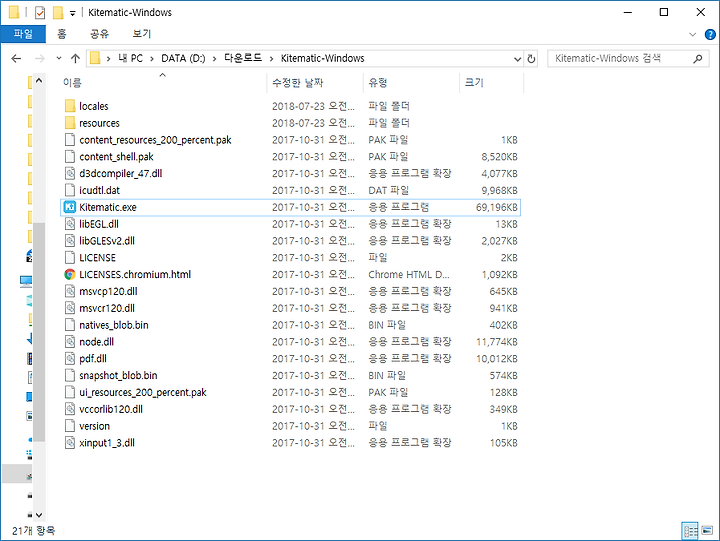720x541 pixels.
Task: Click the DAT 파일 type cell
Action: 388,191
